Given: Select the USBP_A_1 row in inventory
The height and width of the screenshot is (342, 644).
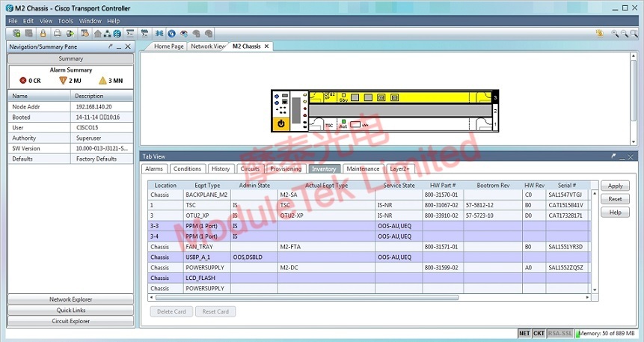Looking at the screenshot, I should [x=369, y=257].
